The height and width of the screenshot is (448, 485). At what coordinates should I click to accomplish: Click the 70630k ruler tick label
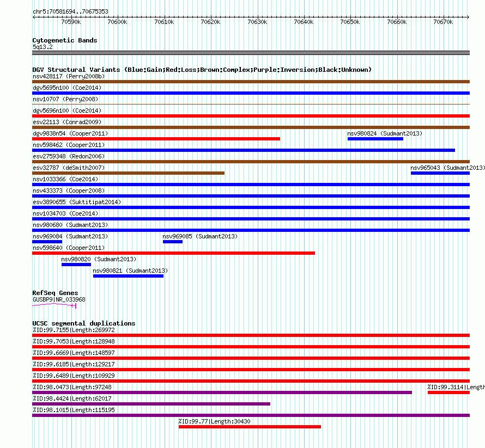[x=257, y=22]
